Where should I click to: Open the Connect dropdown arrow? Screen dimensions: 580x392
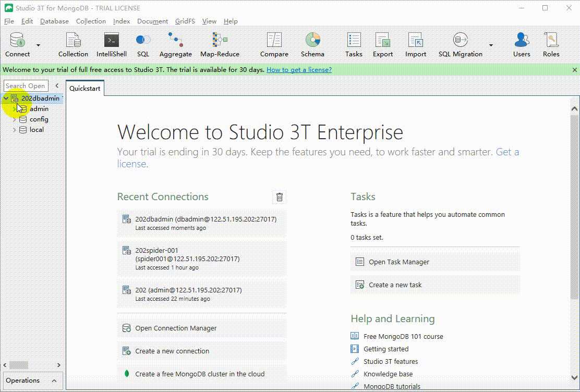point(38,45)
